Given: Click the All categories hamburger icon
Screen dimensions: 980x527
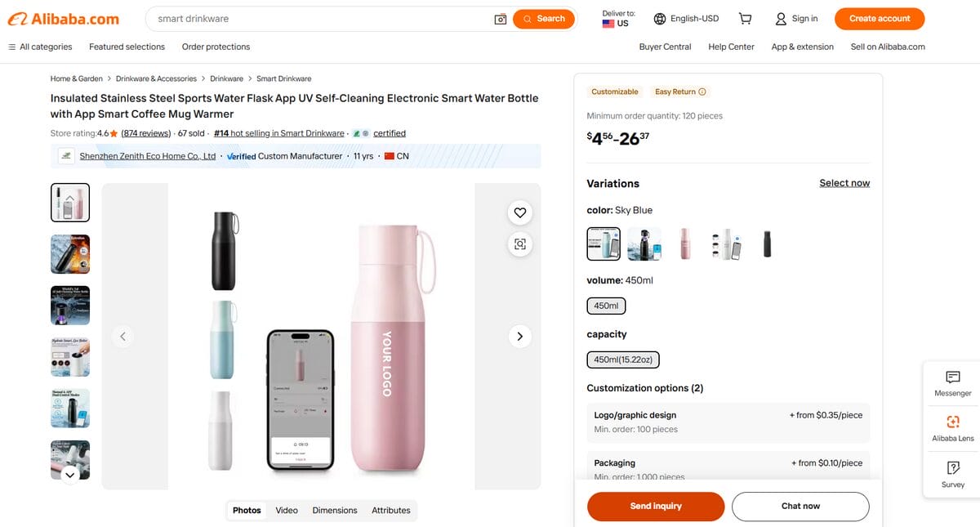Looking at the screenshot, I should 13,47.
